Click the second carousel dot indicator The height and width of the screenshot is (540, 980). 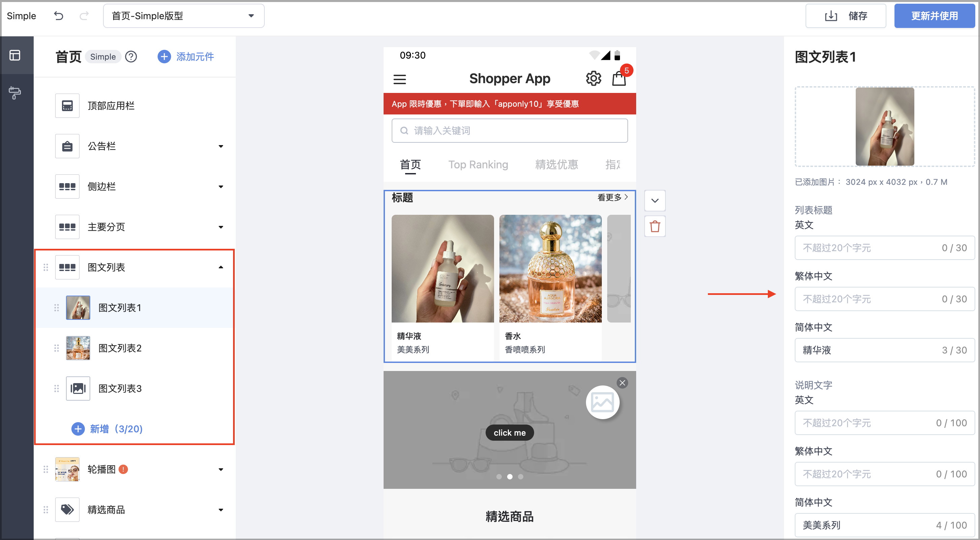(x=510, y=476)
